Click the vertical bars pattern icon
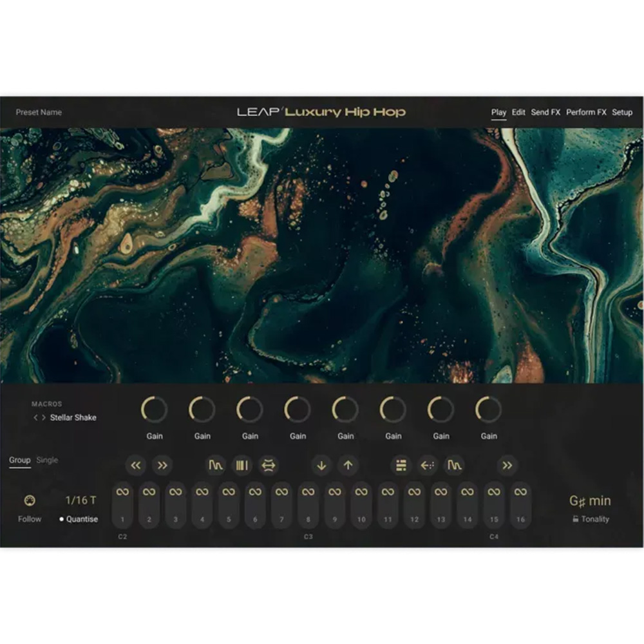 241,465
